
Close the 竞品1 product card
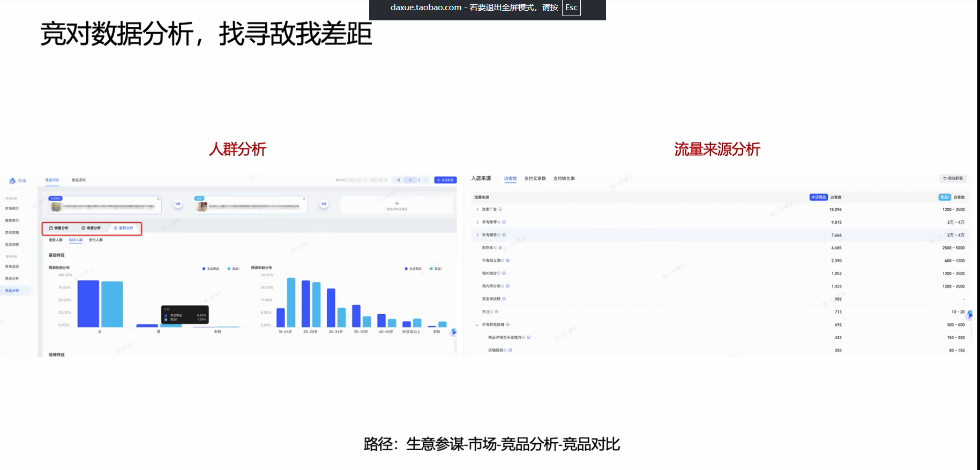tap(304, 199)
